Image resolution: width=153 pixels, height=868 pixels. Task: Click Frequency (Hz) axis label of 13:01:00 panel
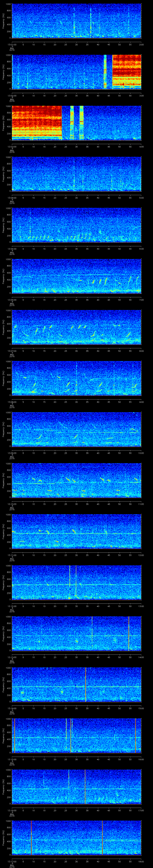[x=3, y=21]
